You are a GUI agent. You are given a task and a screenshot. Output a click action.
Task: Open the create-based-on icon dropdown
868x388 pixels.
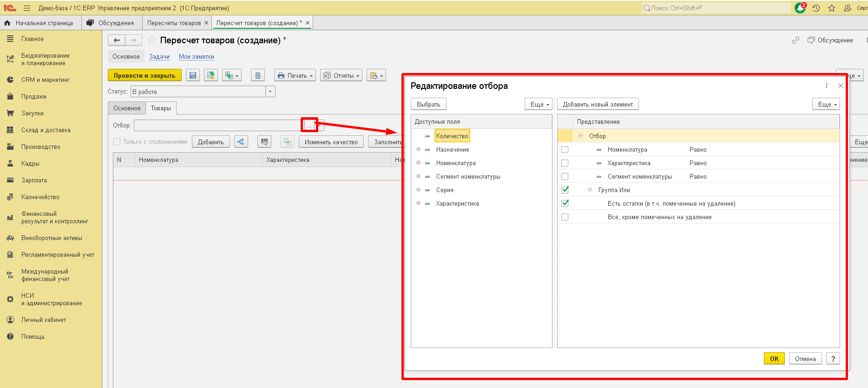coord(232,75)
